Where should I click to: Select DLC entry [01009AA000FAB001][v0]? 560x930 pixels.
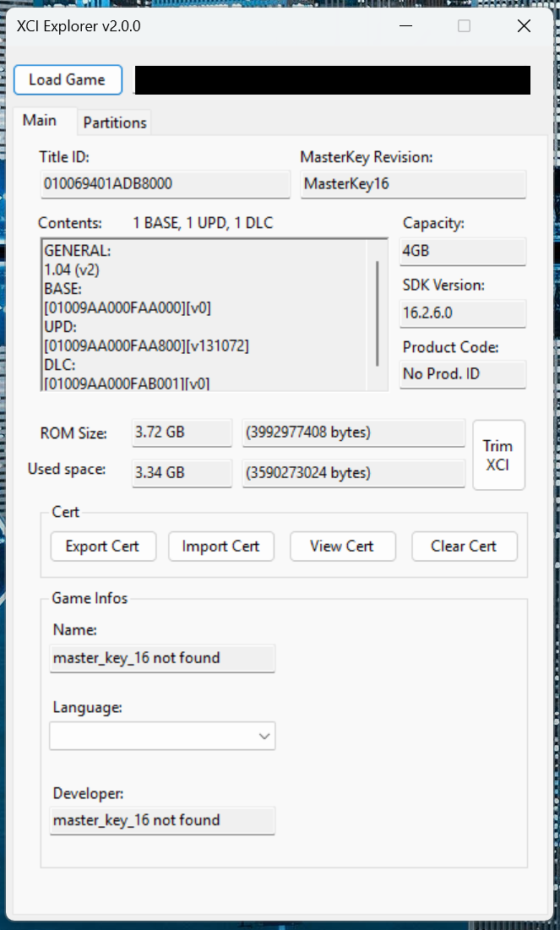[127, 383]
